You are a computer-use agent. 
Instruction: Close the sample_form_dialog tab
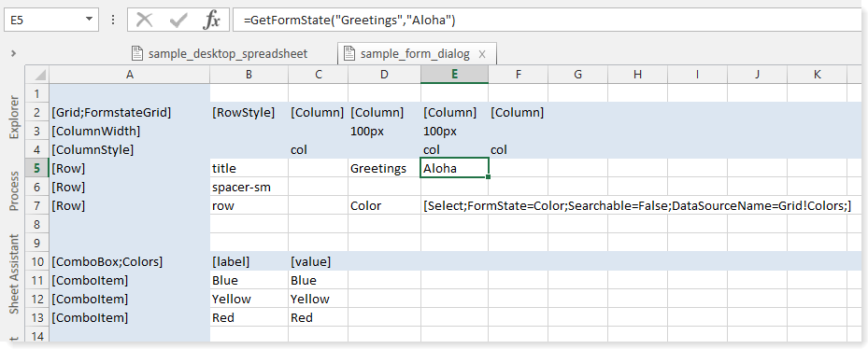(x=482, y=54)
